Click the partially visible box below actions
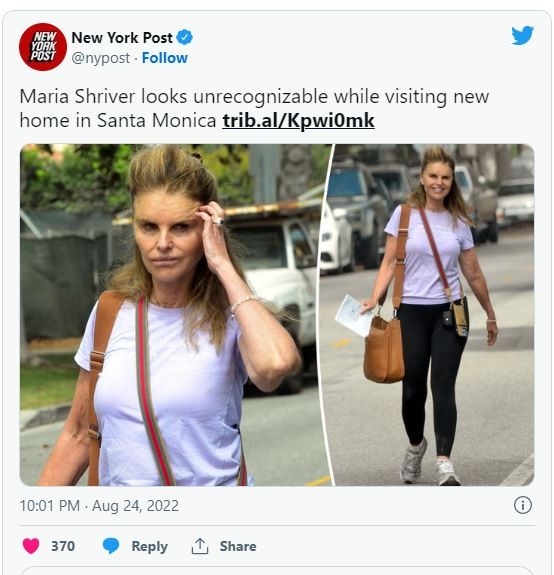This screenshot has width=554, height=575. [277, 571]
